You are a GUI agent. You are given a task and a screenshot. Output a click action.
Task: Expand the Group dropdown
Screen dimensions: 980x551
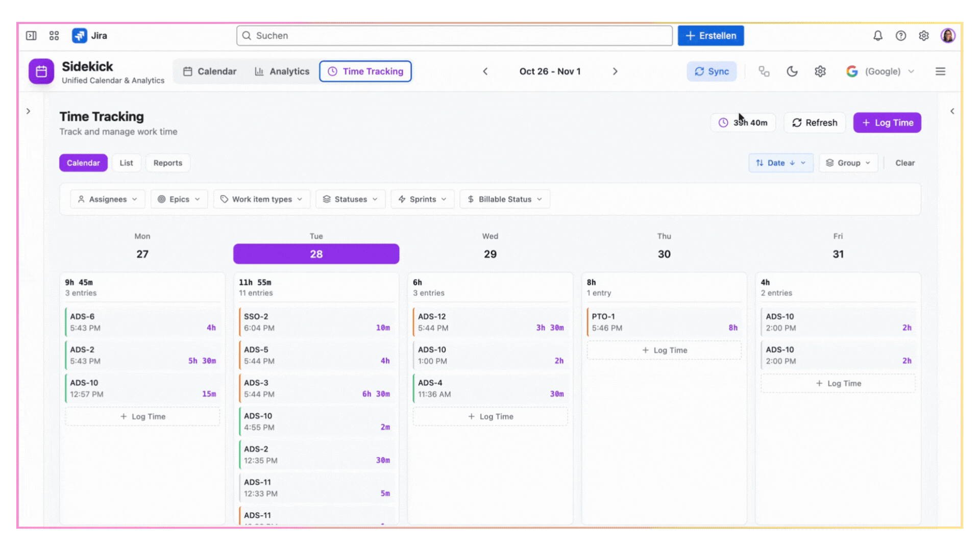click(848, 163)
